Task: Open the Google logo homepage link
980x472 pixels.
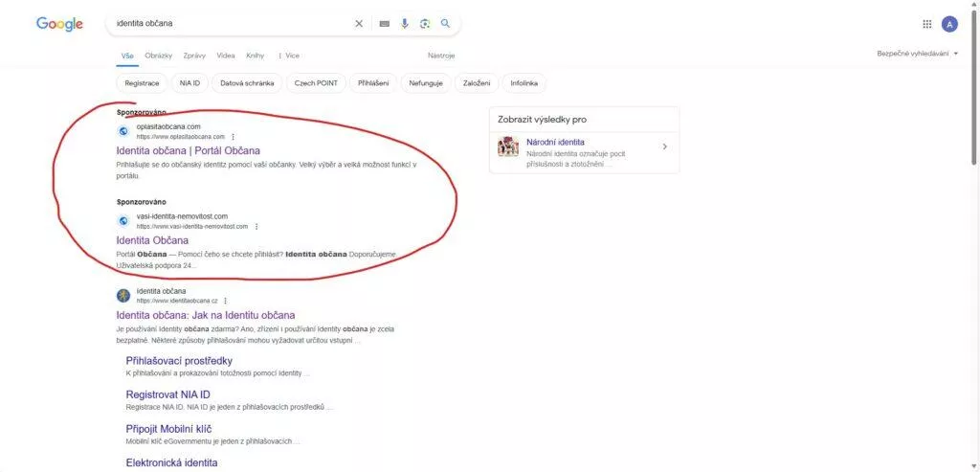Action: (59, 24)
